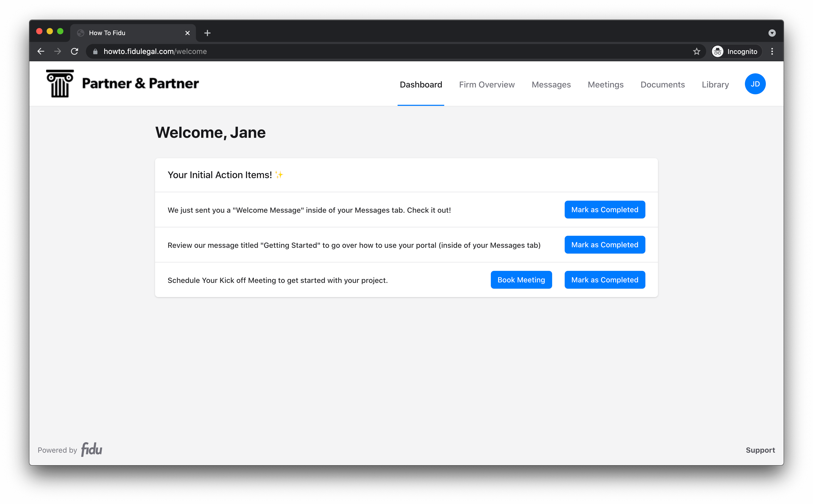Screen dimensions: 813x504
Task: Click the Book Meeting button
Action: [x=521, y=280]
